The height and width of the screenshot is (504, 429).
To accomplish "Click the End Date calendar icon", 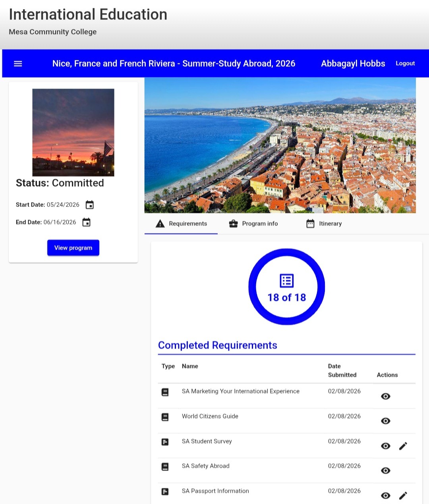I will pyautogui.click(x=86, y=222).
